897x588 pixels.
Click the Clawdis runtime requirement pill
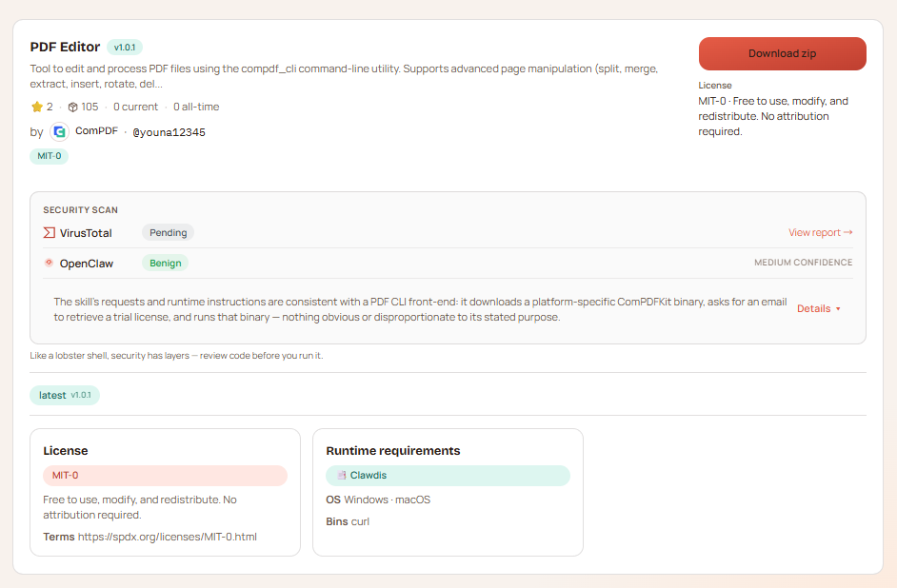448,476
